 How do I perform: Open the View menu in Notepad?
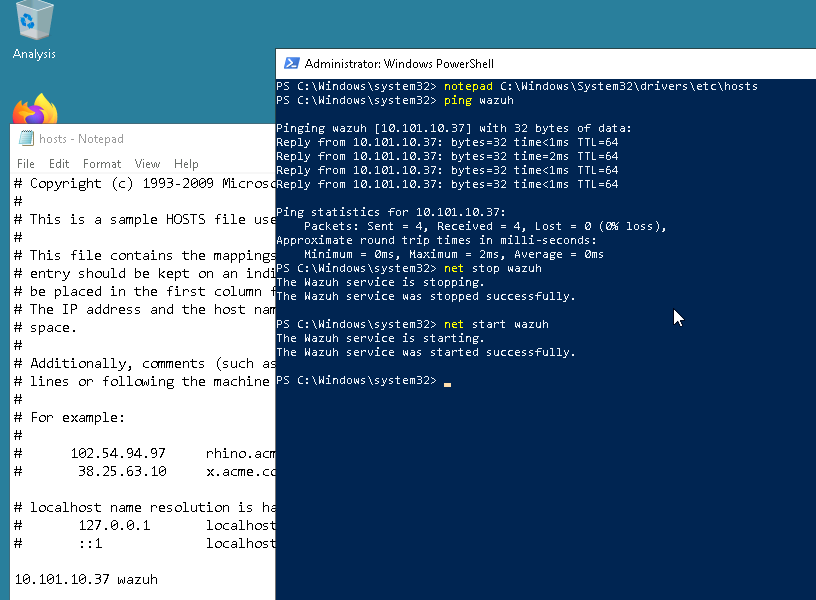pyautogui.click(x=147, y=164)
